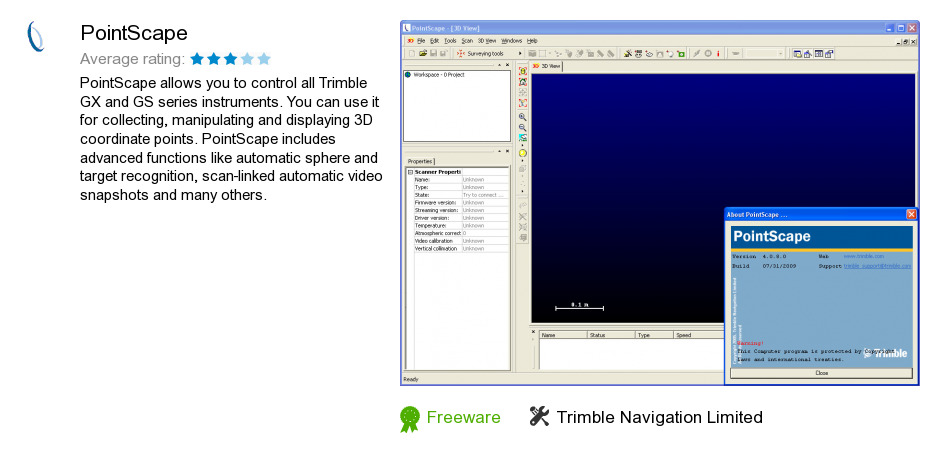Click the 'Ready' status bar text

point(411,379)
